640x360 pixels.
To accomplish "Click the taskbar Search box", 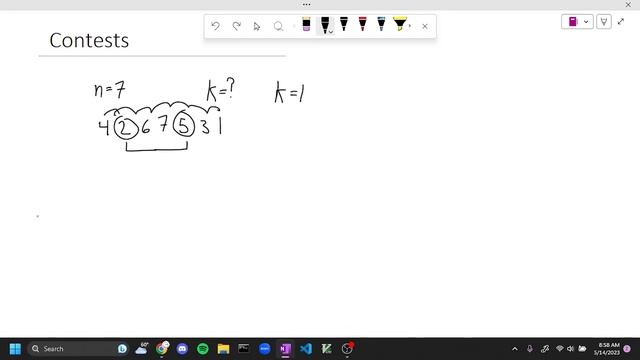I will pos(78,349).
